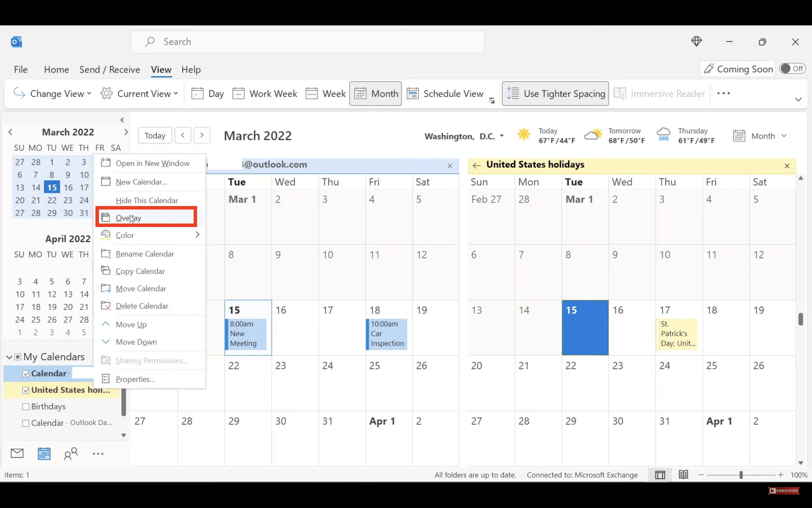Image resolution: width=812 pixels, height=508 pixels.
Task: Open Change View dropdown
Action: [52, 93]
